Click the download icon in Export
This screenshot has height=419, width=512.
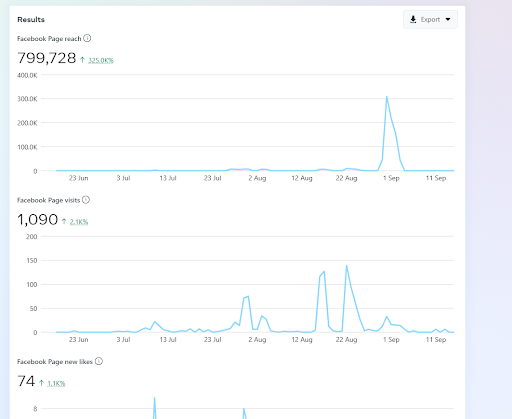click(413, 19)
